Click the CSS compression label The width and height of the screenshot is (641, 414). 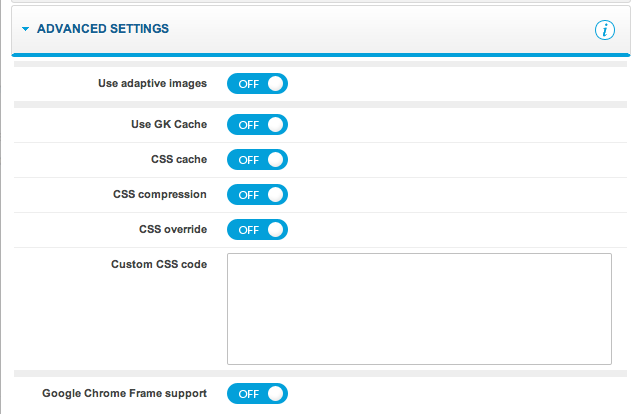(x=160, y=194)
